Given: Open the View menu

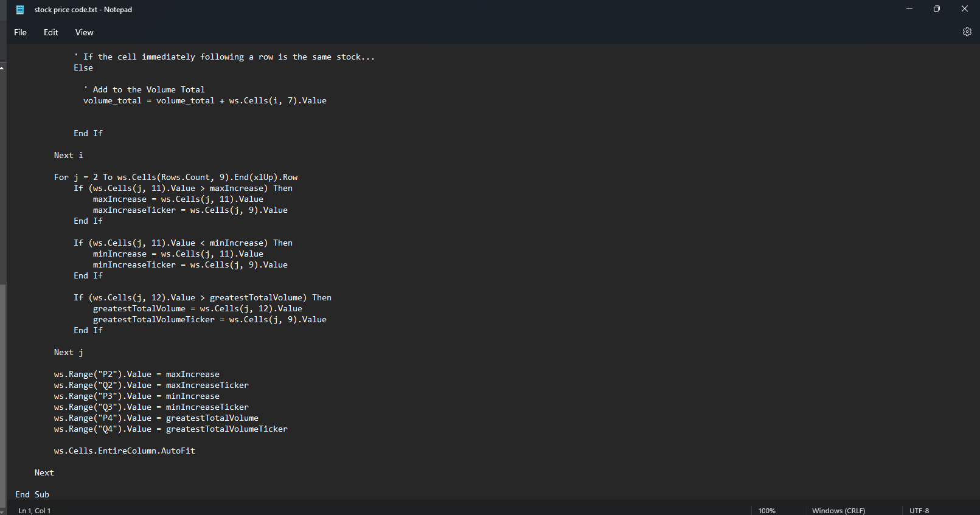Looking at the screenshot, I should (85, 32).
